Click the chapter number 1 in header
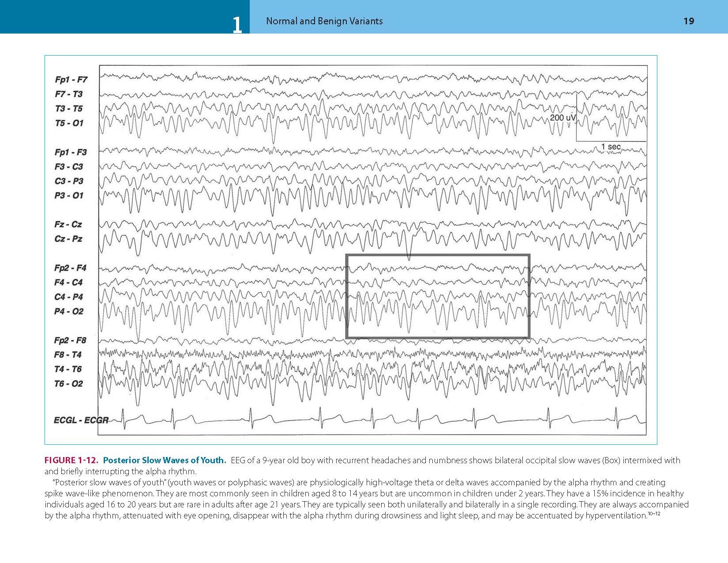This screenshot has width=728, height=563. click(237, 25)
